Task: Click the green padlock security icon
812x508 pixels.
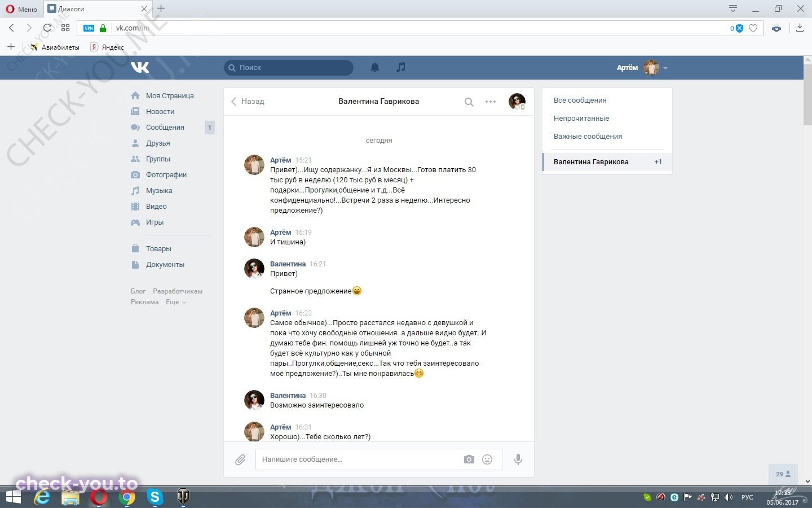Action: coord(103,28)
